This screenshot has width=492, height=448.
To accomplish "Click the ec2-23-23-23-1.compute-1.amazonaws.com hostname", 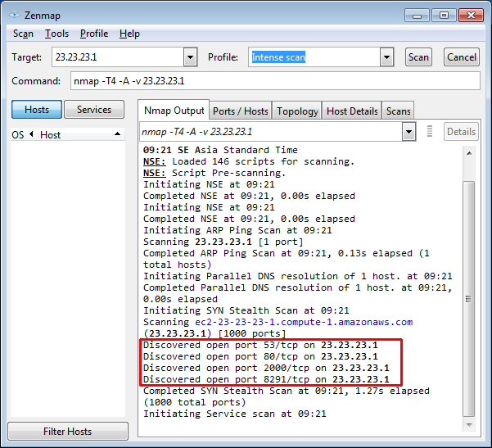I will click(304, 322).
